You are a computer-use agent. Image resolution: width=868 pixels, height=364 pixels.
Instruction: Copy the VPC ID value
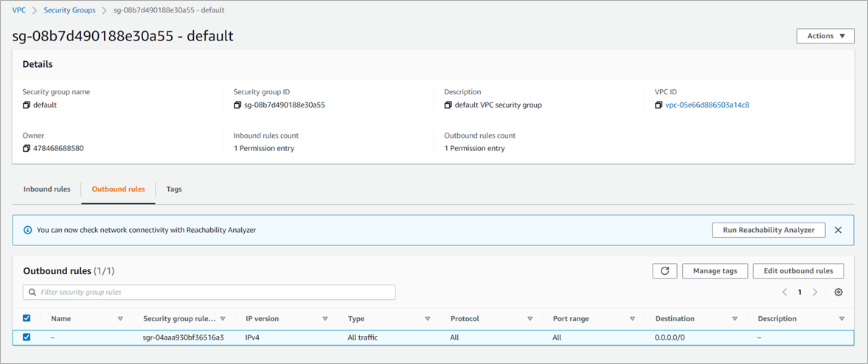659,105
